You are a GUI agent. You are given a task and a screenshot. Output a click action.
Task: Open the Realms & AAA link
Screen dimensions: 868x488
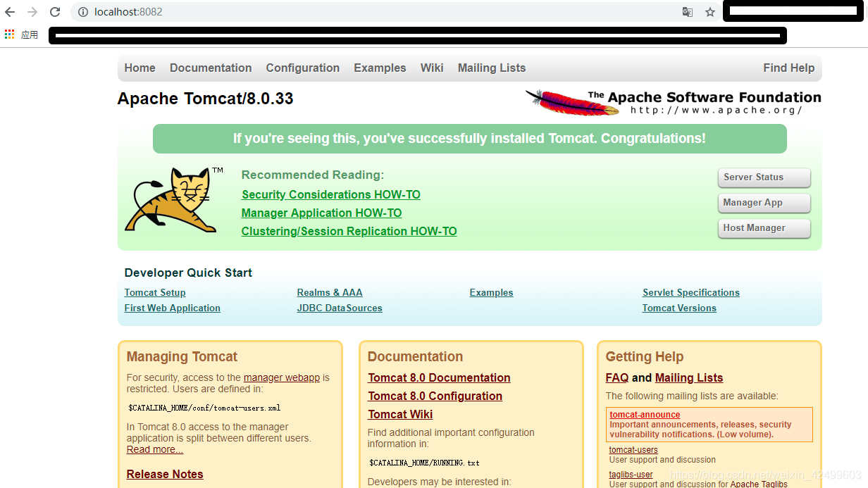coord(330,293)
